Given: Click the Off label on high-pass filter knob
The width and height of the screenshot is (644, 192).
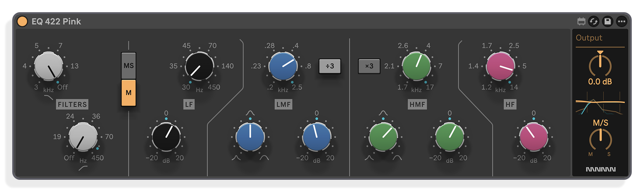Looking at the screenshot, I should [x=69, y=158].
